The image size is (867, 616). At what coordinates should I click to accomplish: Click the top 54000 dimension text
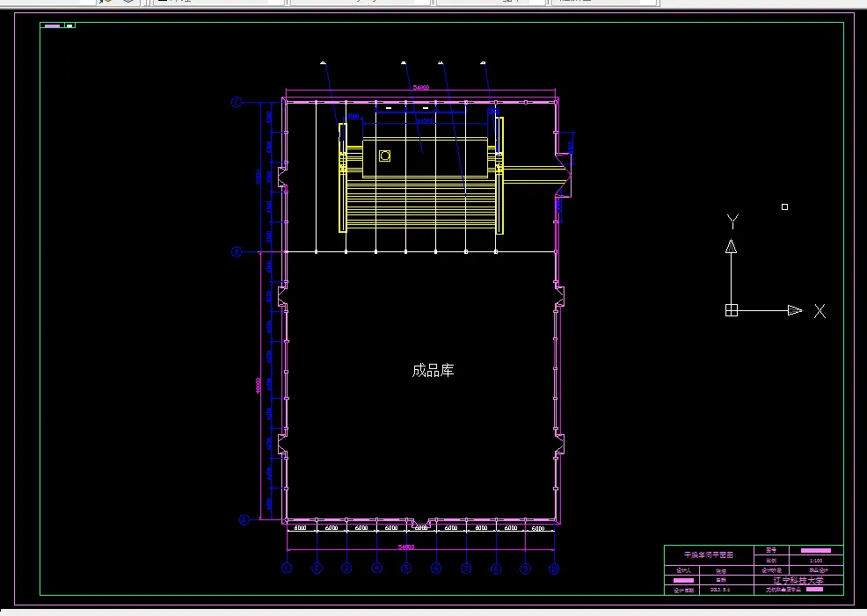(421, 87)
